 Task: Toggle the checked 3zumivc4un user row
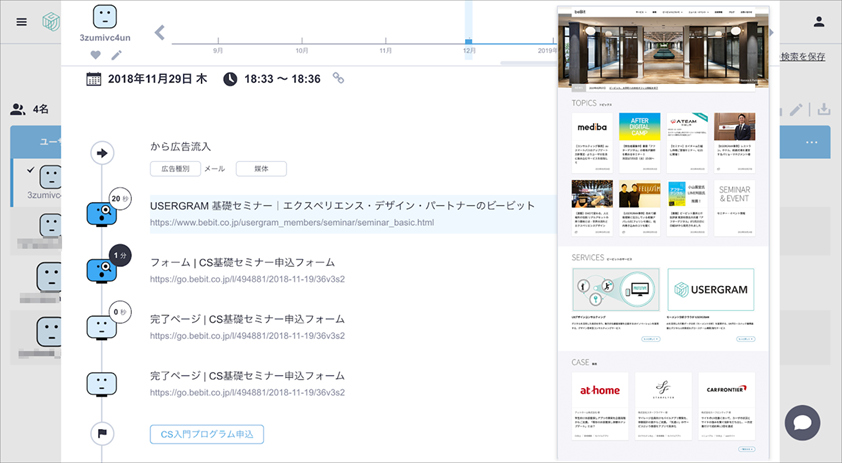tap(31, 170)
